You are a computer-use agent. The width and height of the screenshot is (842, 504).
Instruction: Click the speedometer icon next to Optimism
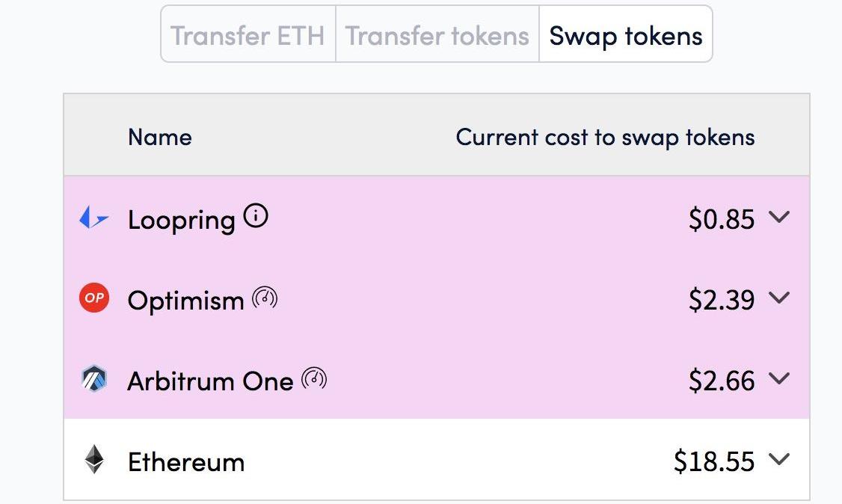265,298
